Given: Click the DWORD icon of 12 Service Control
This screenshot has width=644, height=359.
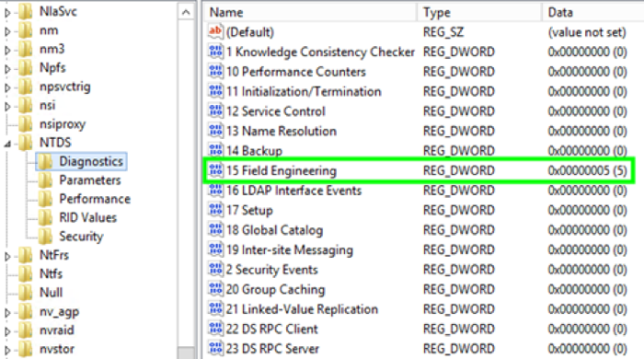Looking at the screenshot, I should 215,110.
